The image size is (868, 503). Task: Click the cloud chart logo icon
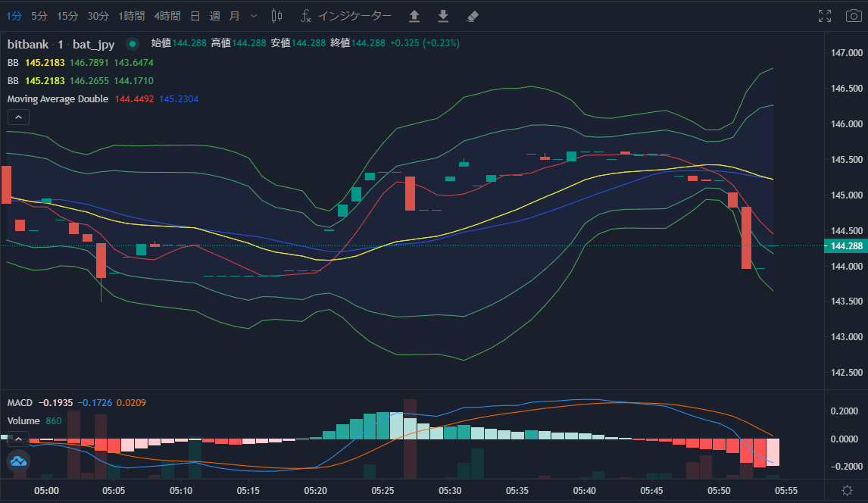[x=18, y=461]
